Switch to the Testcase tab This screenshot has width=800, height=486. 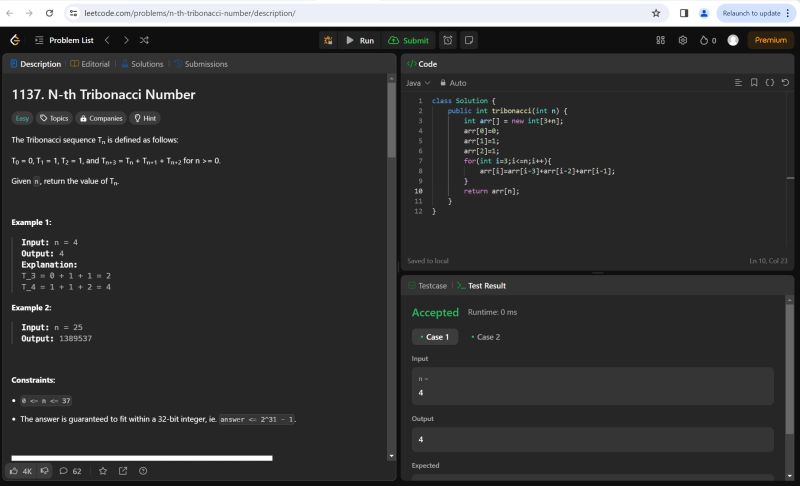pos(427,285)
